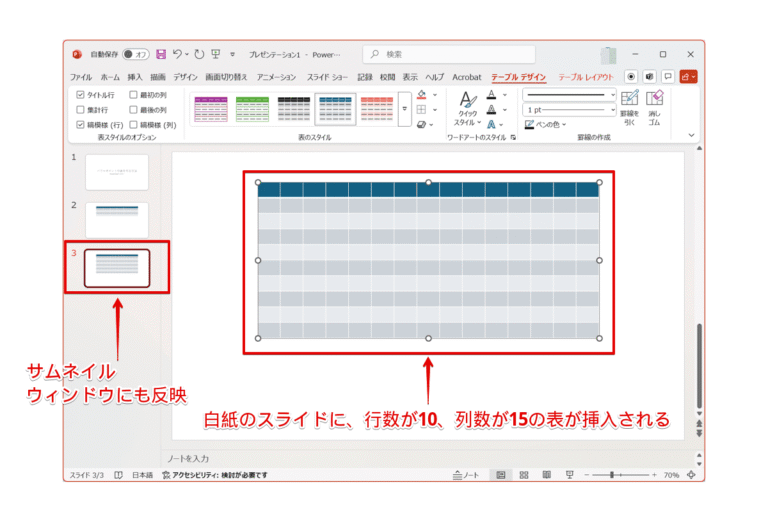Viewport: 768px width, 512px height.
Task: Switch to the ホーム tab
Action: click(x=110, y=77)
